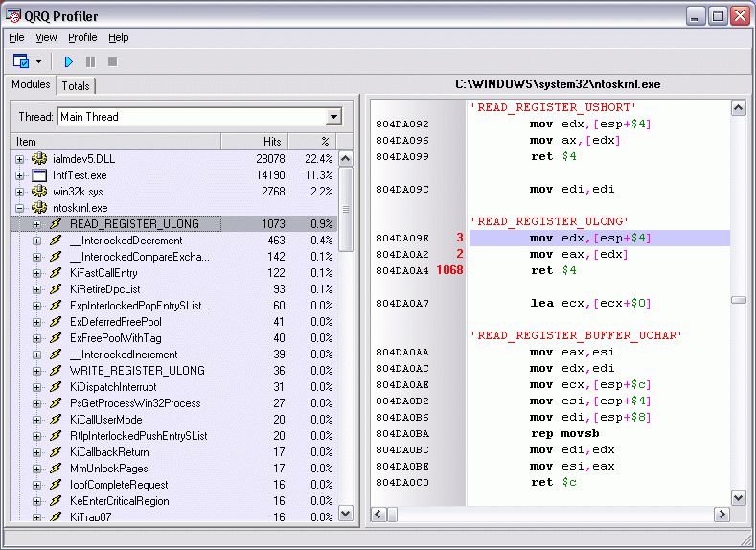The width and height of the screenshot is (756, 550).
Task: Click the Pause profiling toolbar icon
Action: 90,61
